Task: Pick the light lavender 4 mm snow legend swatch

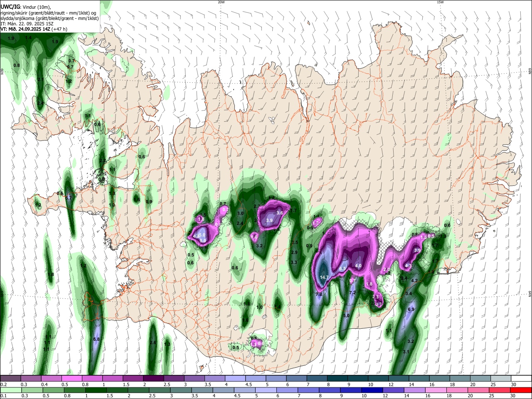Action: [x=235, y=379]
